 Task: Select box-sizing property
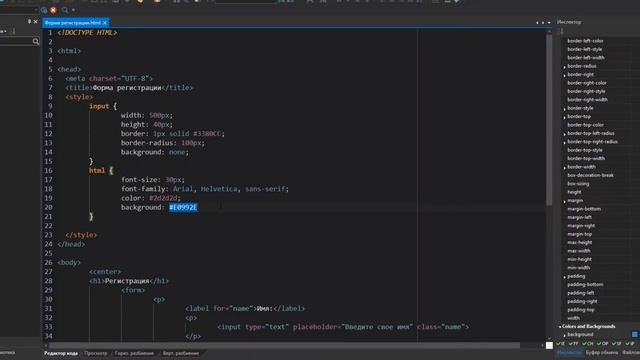(578, 184)
